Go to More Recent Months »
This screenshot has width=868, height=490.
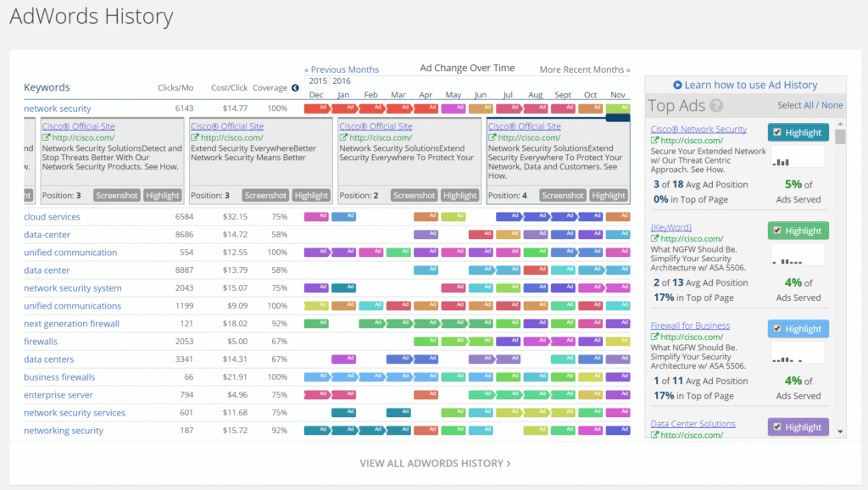tap(585, 70)
